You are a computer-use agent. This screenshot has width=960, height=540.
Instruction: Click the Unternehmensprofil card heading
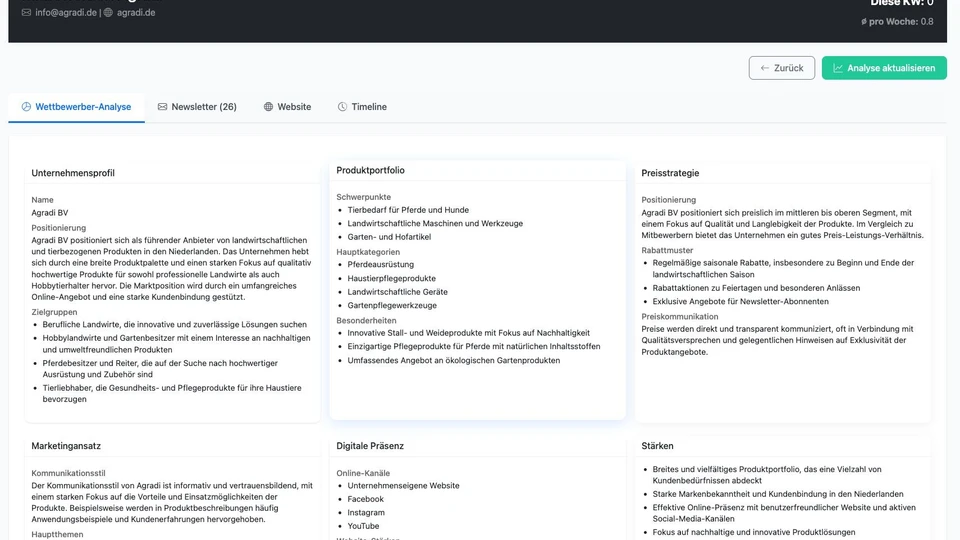(x=73, y=173)
